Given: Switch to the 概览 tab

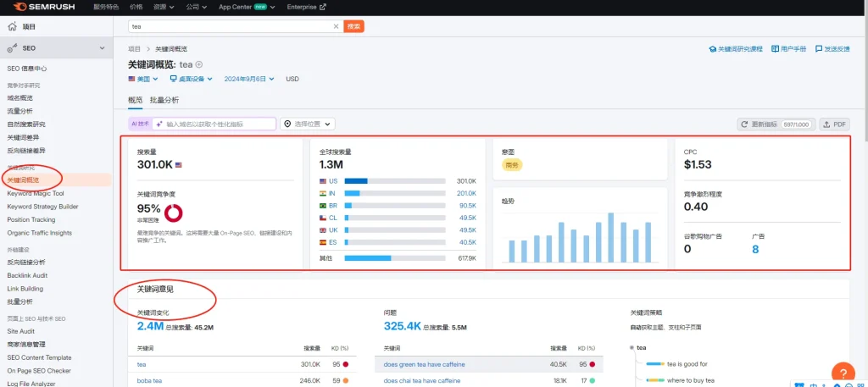Looking at the screenshot, I should pos(135,100).
